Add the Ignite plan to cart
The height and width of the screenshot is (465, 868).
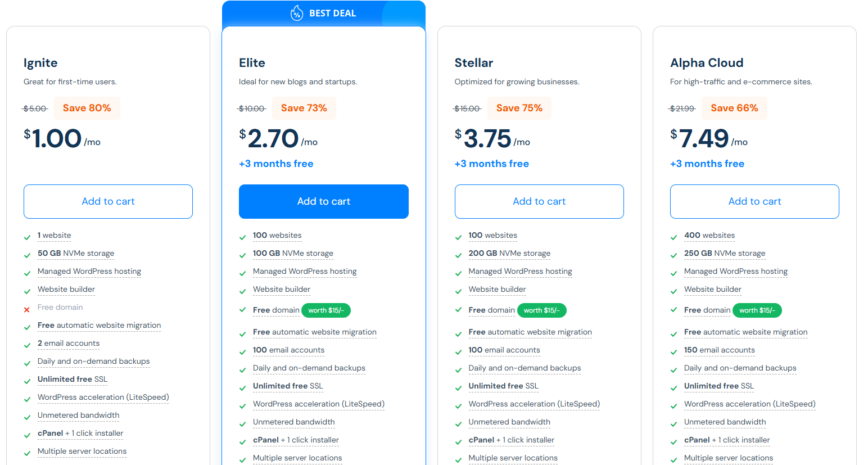[x=108, y=201]
